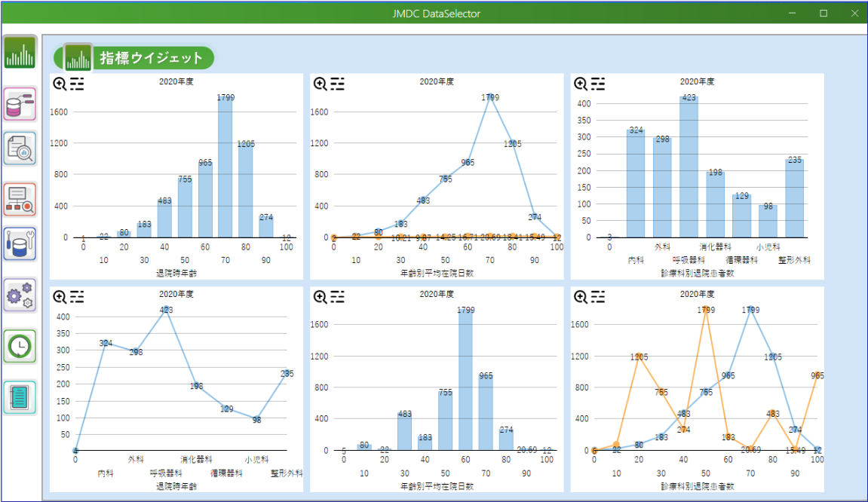Screen dimensions: 868x502
Task: Open the document search report sidebar icon
Action: click(20, 148)
